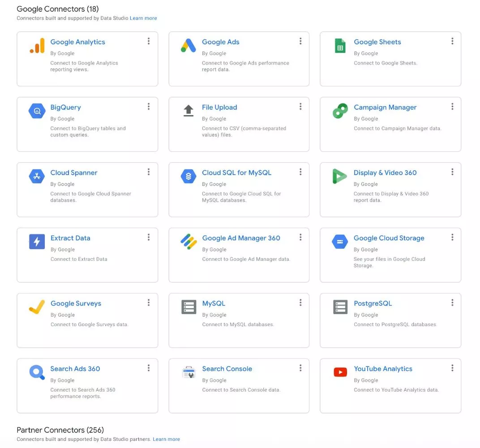Click 'See your files in Google Cloud' description
Viewport: 480px width, 448px height.
click(x=390, y=263)
